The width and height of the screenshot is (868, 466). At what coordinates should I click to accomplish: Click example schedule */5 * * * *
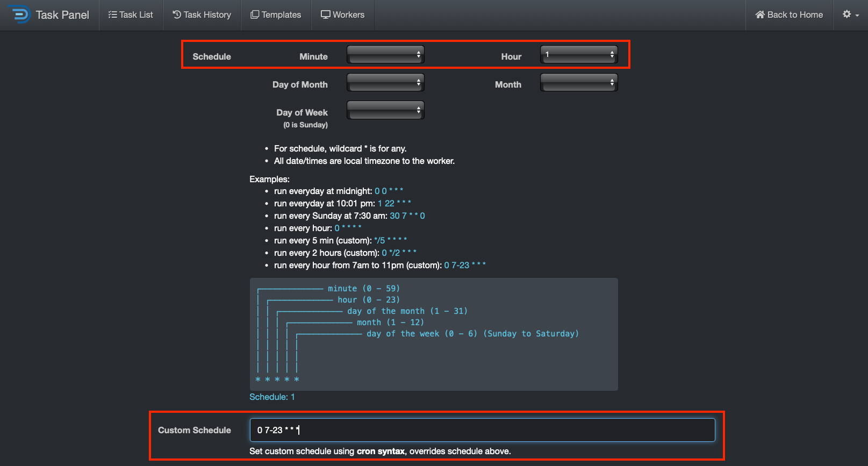coord(390,240)
